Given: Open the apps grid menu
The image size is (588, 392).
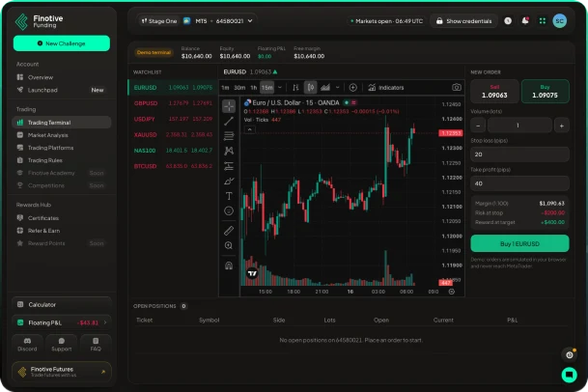Looking at the screenshot, I should coord(543,21).
